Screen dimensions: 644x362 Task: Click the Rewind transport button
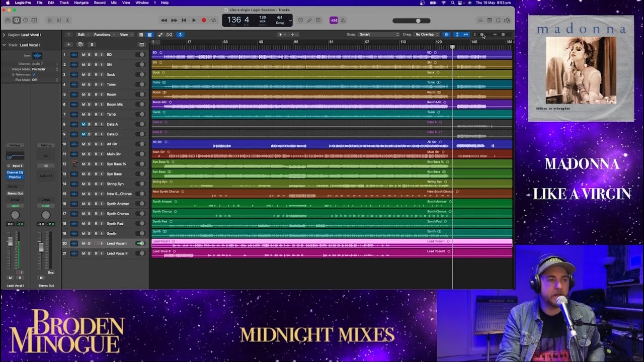click(164, 20)
